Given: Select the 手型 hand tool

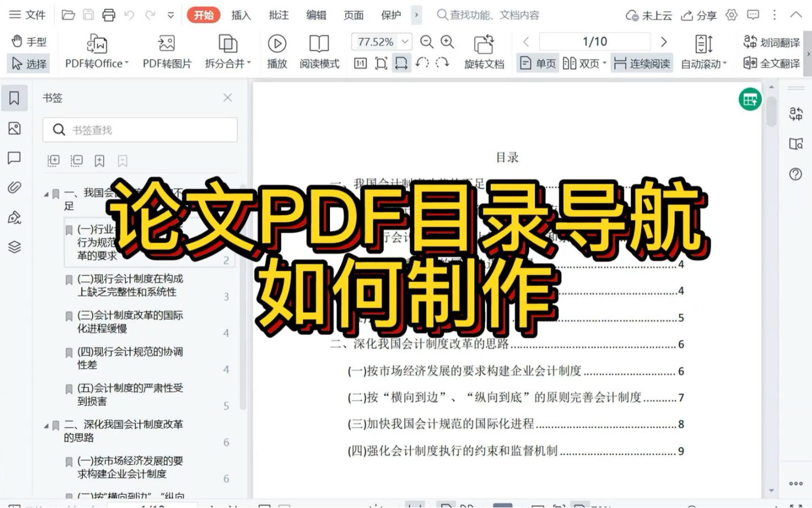Looking at the screenshot, I should (x=29, y=41).
